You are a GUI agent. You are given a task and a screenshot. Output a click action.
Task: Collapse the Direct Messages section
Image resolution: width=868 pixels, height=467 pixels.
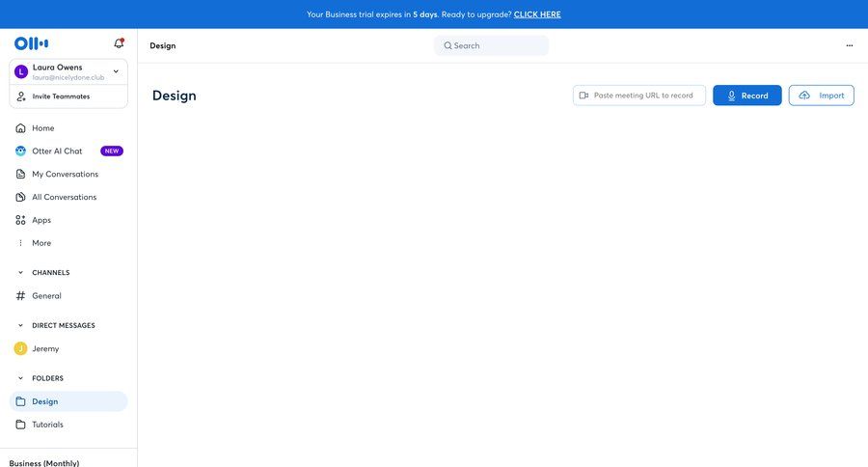coord(20,326)
